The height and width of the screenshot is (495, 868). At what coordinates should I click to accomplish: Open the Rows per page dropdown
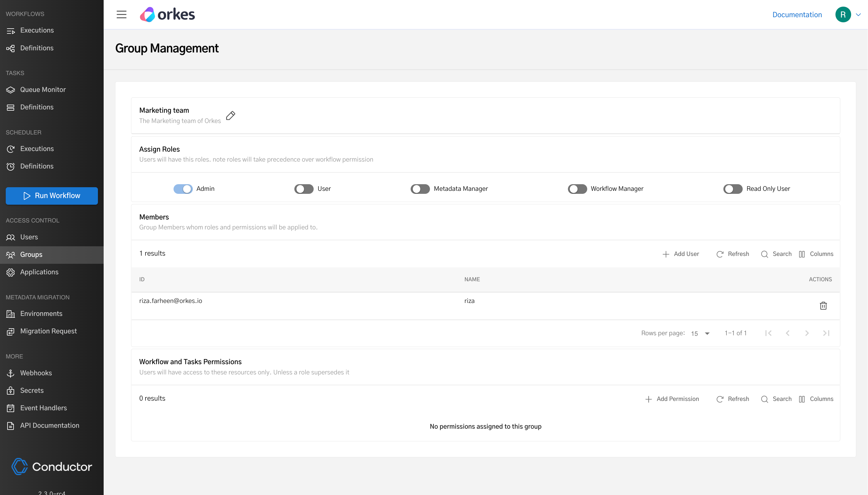(x=700, y=333)
